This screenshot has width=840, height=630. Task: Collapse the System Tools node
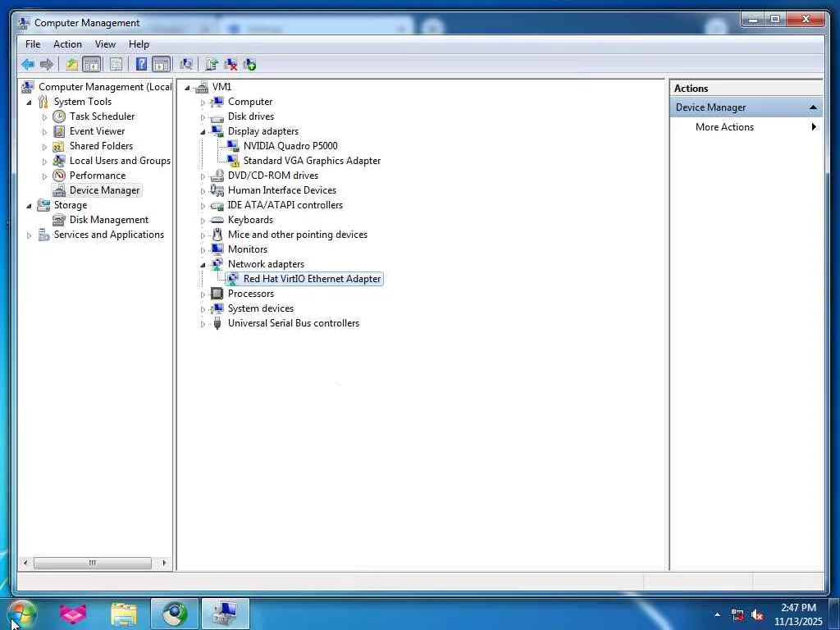click(x=29, y=102)
